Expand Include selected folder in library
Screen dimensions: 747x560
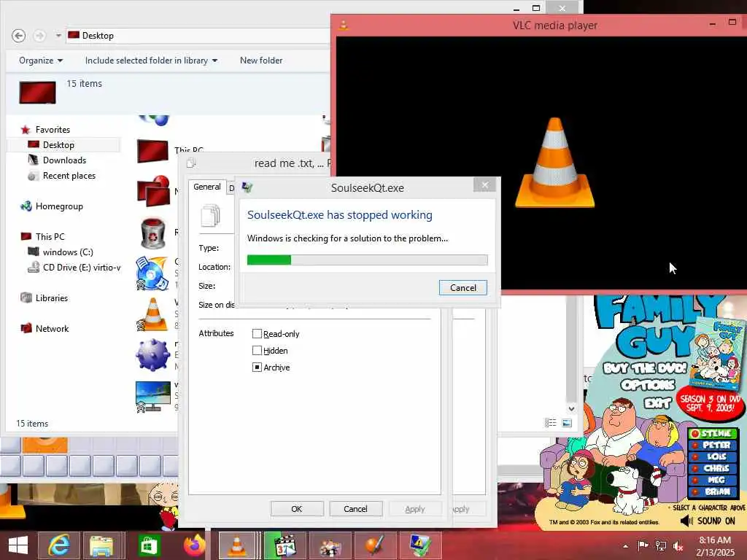click(151, 61)
